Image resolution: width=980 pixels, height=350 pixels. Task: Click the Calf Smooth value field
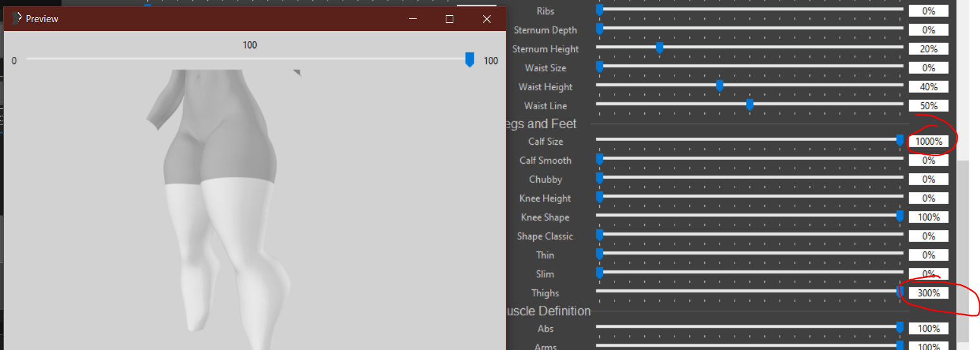click(x=929, y=160)
